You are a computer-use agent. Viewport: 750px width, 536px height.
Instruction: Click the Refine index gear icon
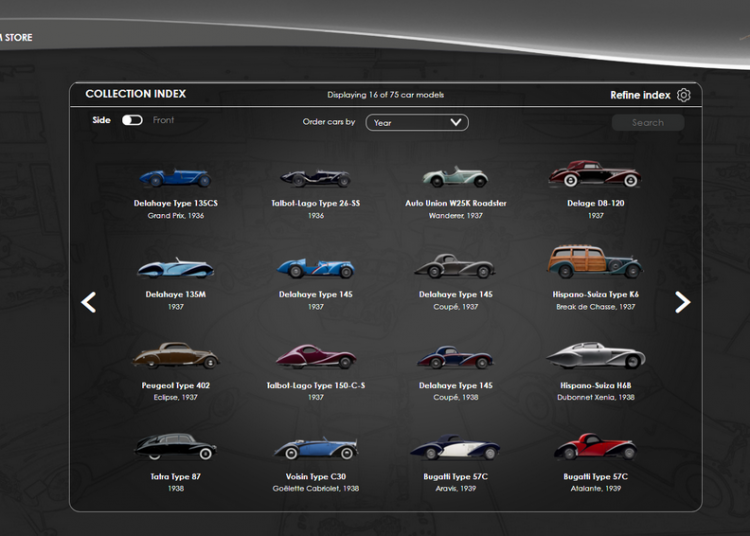[684, 95]
